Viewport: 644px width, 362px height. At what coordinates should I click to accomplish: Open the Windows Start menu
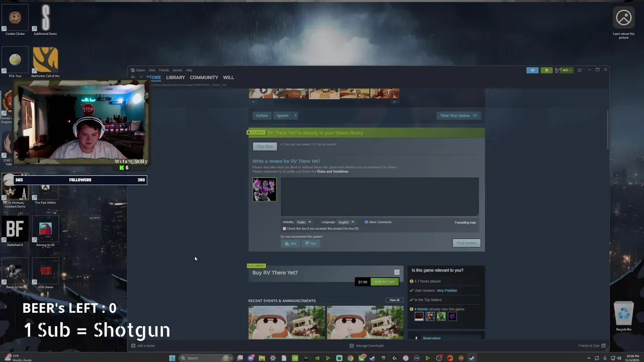(172, 358)
